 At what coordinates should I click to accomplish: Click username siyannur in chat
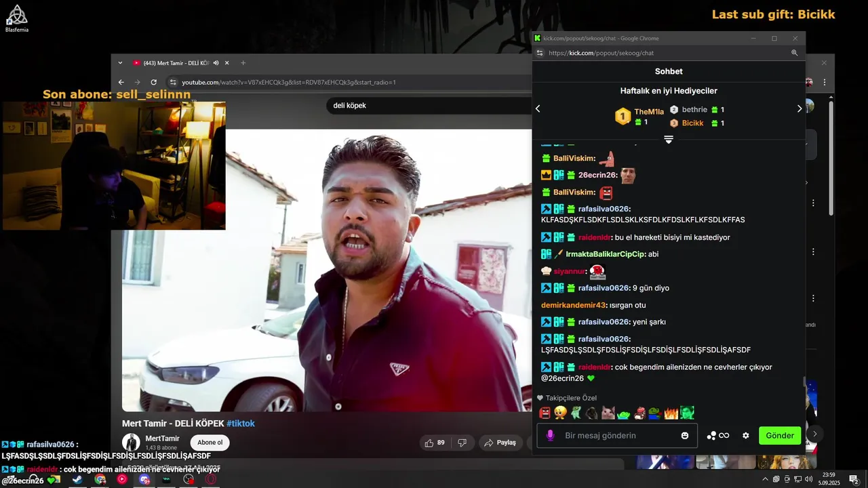(570, 271)
